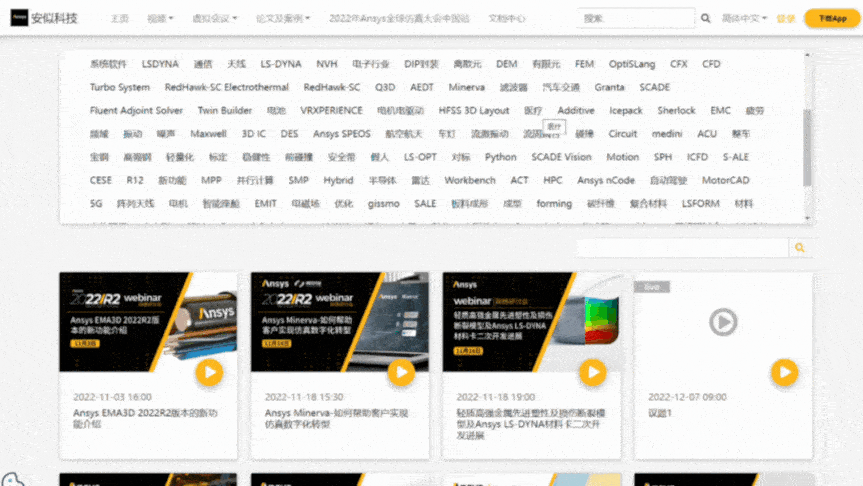This screenshot has width=863, height=486.
Task: Open the 简体中文 language selector
Action: [744, 18]
